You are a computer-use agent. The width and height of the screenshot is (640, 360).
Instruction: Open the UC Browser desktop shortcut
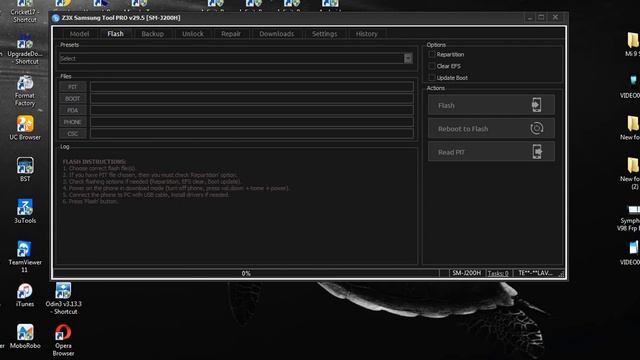[25, 128]
